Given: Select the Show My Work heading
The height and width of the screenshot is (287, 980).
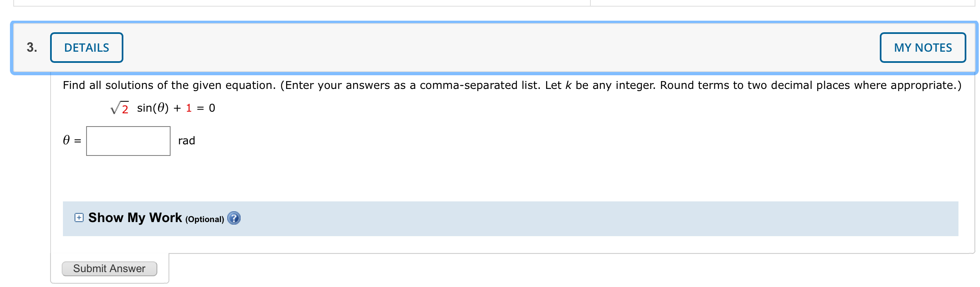Looking at the screenshot, I should pos(135,218).
